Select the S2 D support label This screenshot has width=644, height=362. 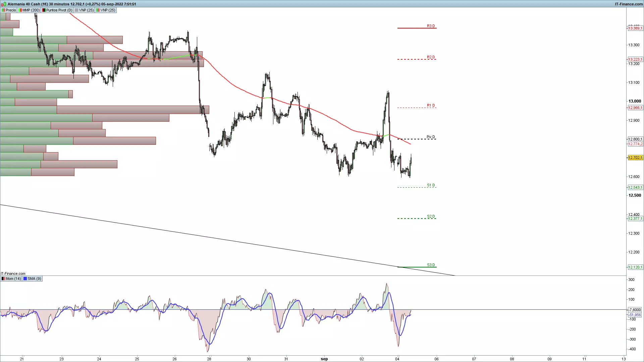pyautogui.click(x=431, y=216)
